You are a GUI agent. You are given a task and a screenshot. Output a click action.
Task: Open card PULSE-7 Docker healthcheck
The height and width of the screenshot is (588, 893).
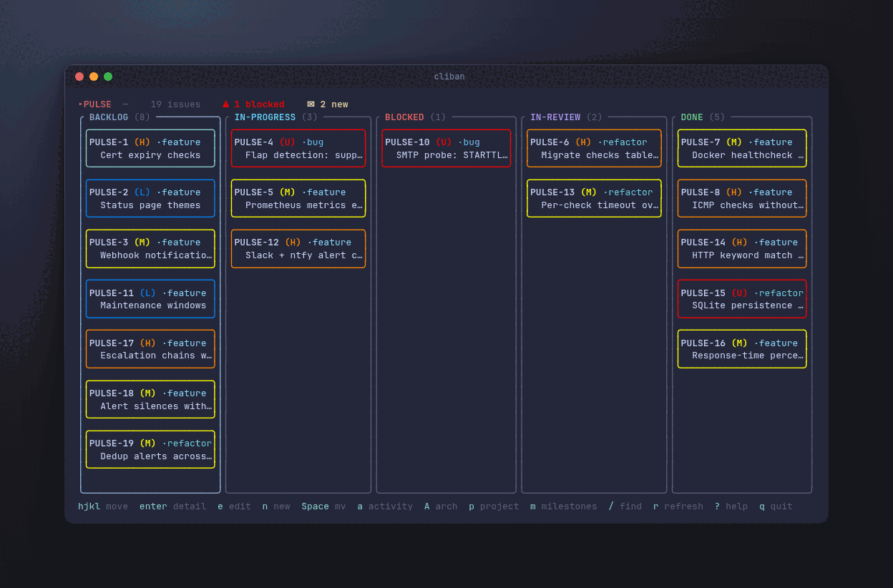742,148
